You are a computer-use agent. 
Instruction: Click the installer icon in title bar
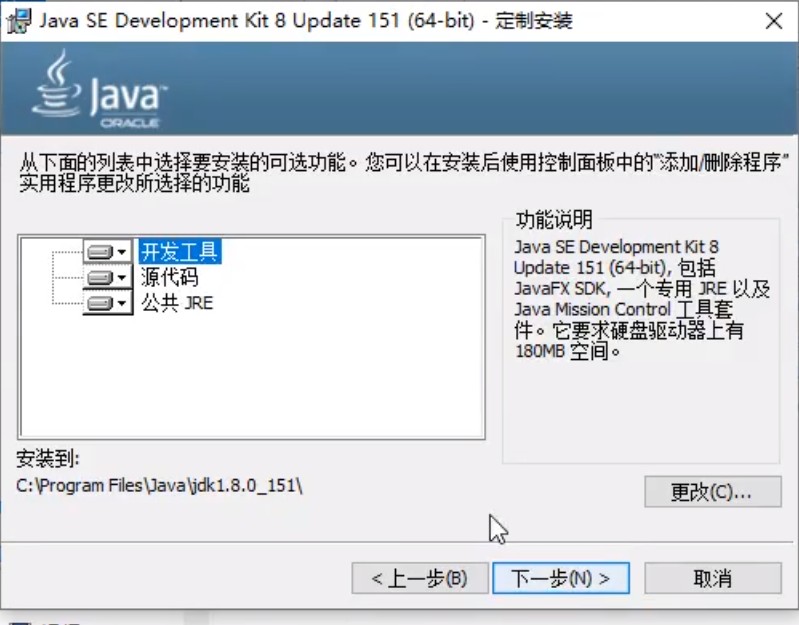(x=19, y=21)
